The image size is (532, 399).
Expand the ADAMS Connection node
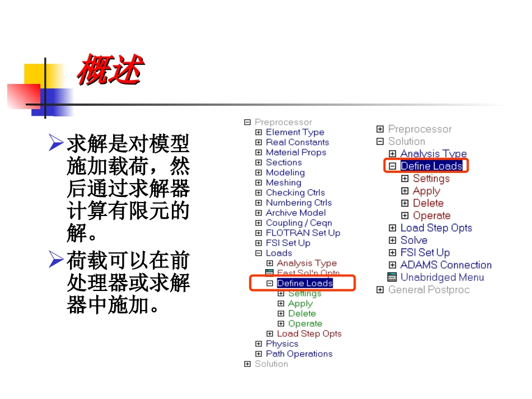pos(393,265)
